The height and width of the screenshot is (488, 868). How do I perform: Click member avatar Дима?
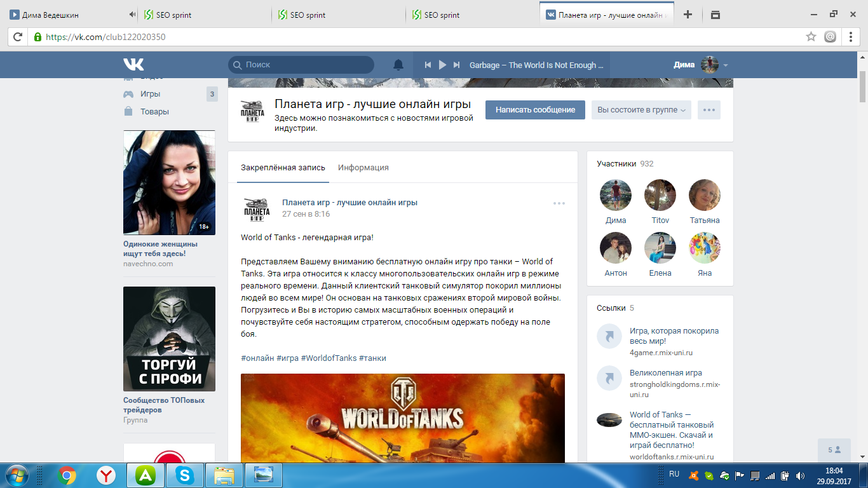(x=616, y=195)
